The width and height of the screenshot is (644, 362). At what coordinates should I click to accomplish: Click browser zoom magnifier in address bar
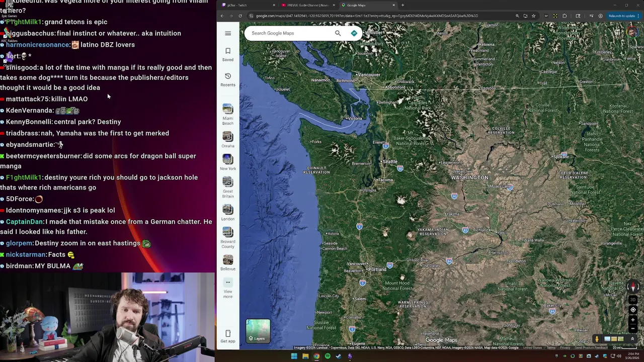point(517,16)
